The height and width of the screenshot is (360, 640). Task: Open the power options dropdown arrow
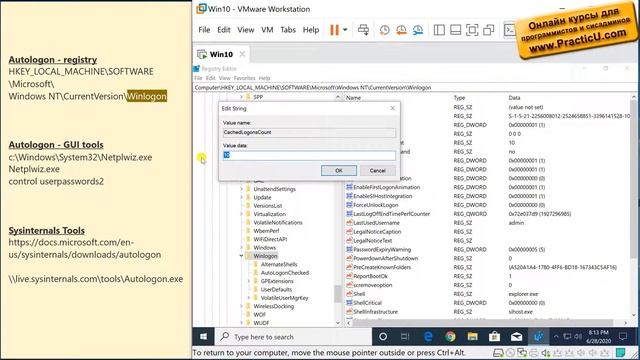(345, 30)
